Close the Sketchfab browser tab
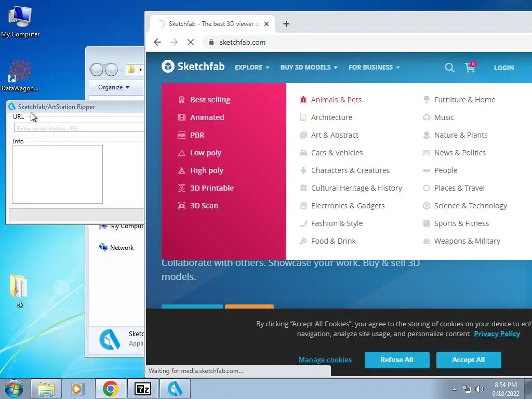 coord(267,24)
